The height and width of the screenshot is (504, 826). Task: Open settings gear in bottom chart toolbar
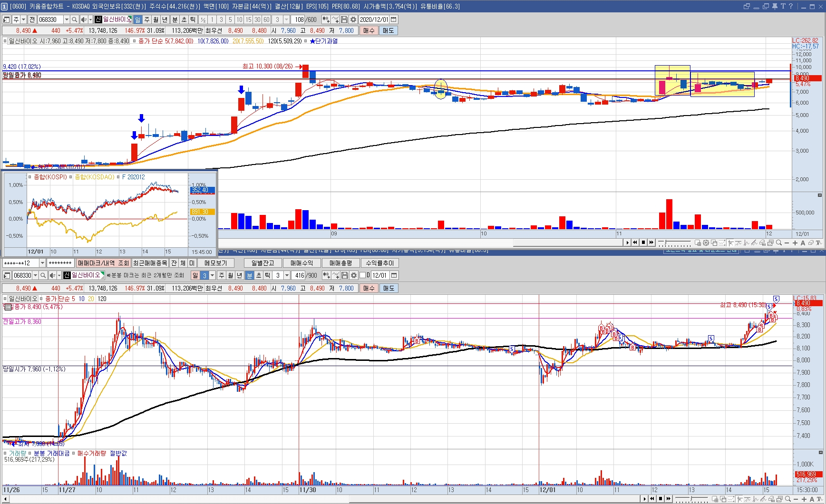[353, 275]
